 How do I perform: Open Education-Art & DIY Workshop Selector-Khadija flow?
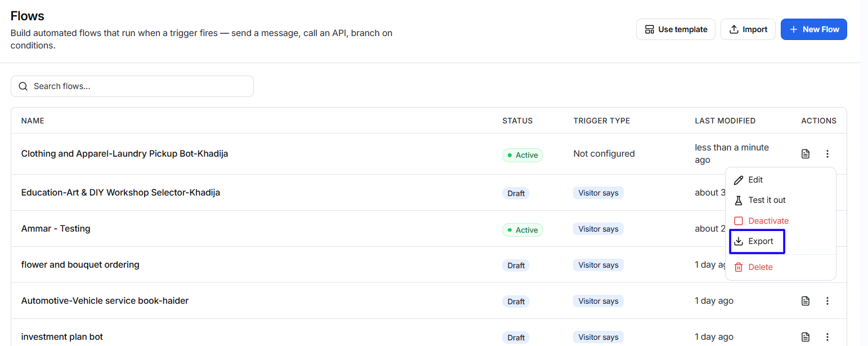click(120, 193)
